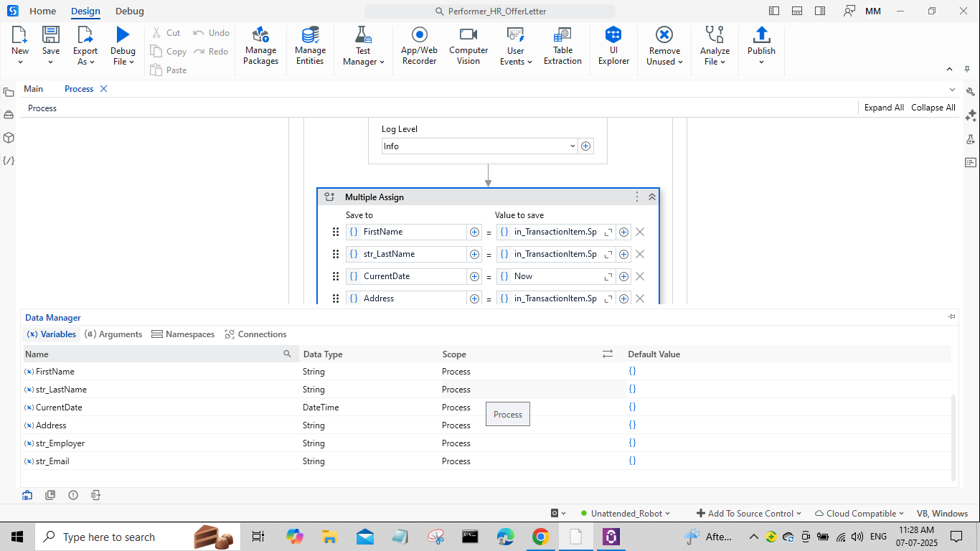The width and height of the screenshot is (980, 551).
Task: Click Analyze File icon
Action: click(x=715, y=34)
